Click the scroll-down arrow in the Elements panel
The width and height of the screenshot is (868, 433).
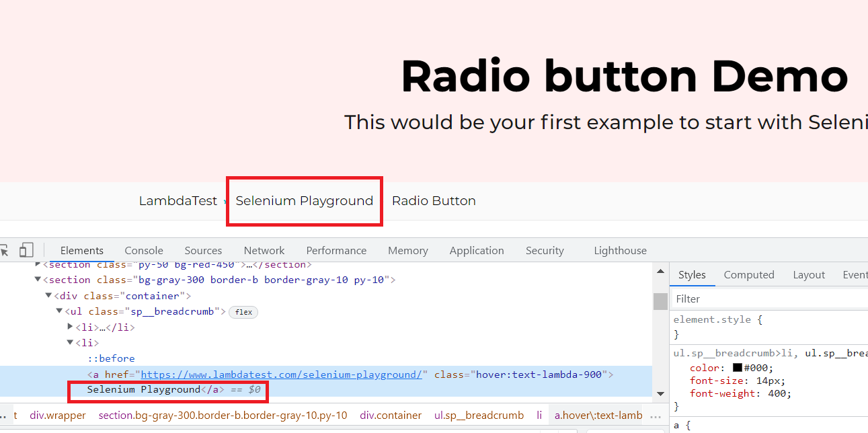(x=660, y=393)
